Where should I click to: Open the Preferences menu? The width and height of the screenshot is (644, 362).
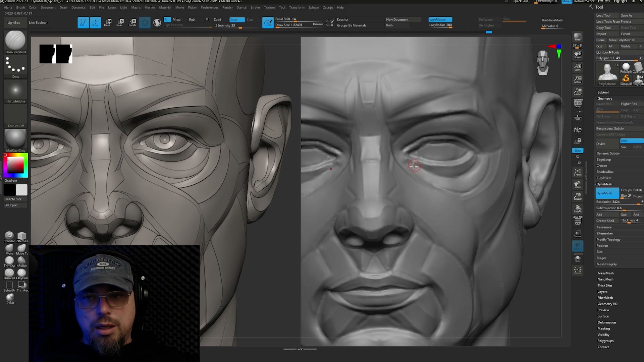coord(210,7)
